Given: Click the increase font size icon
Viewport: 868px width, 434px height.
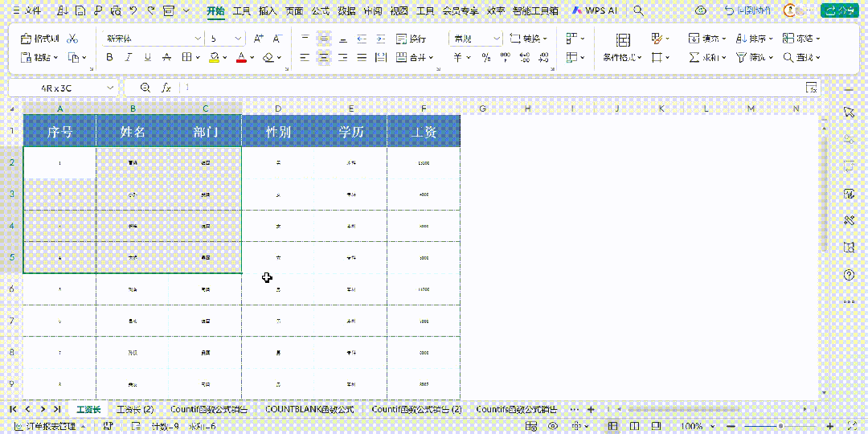Looking at the screenshot, I should point(258,39).
